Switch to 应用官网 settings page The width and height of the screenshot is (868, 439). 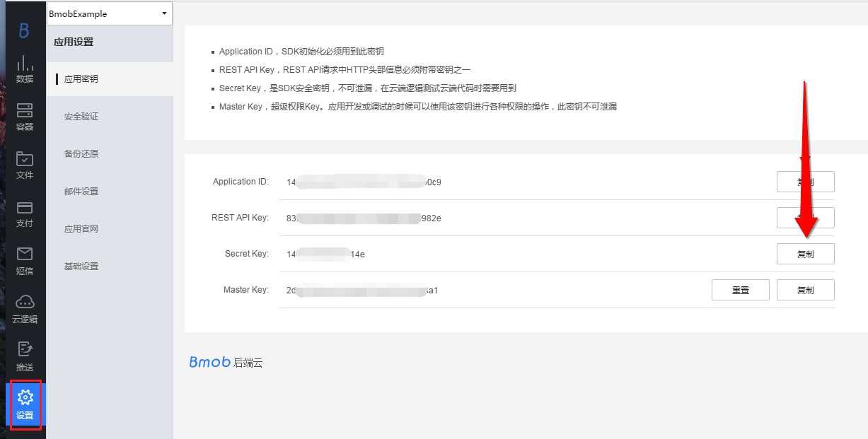point(81,229)
